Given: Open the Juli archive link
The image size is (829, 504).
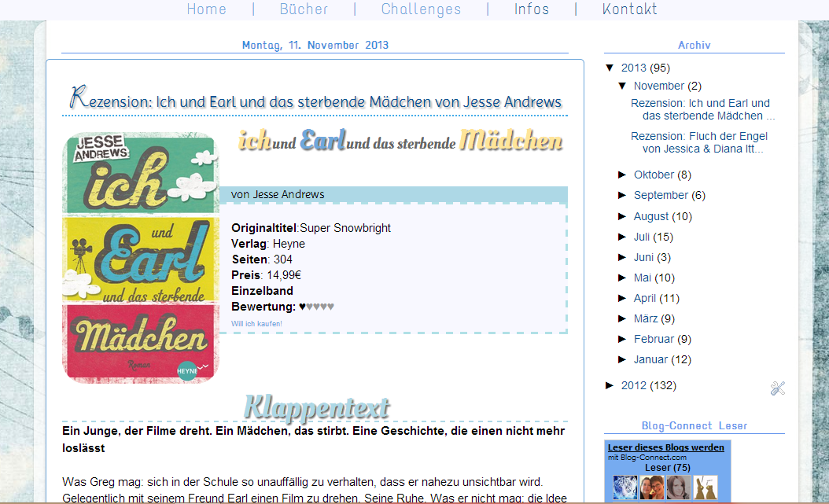Looking at the screenshot, I should point(642,237).
